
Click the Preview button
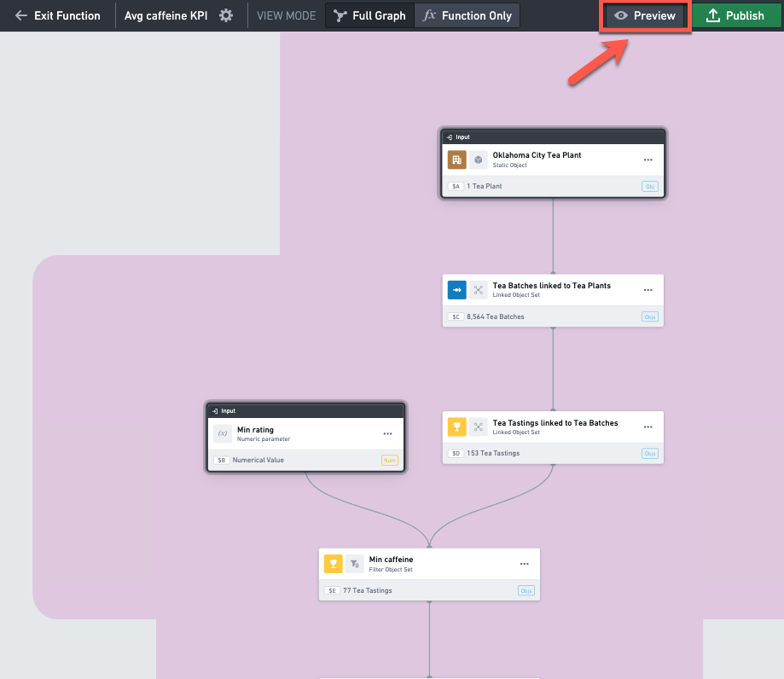[x=645, y=15]
